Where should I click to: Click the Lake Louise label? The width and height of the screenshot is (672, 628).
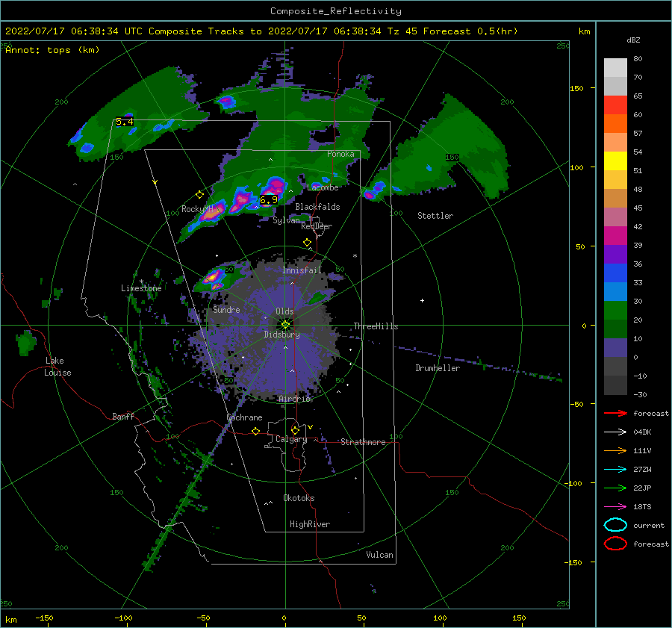click(58, 367)
